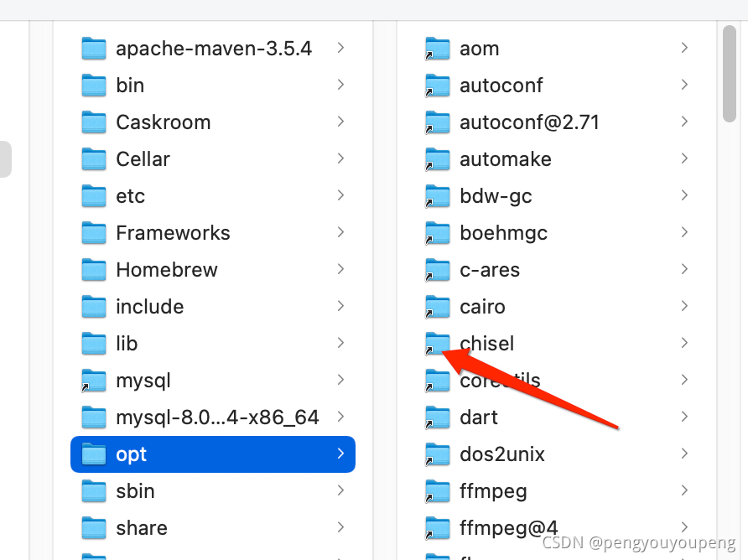
Task: Click the chevron next to sbin
Action: (340, 490)
